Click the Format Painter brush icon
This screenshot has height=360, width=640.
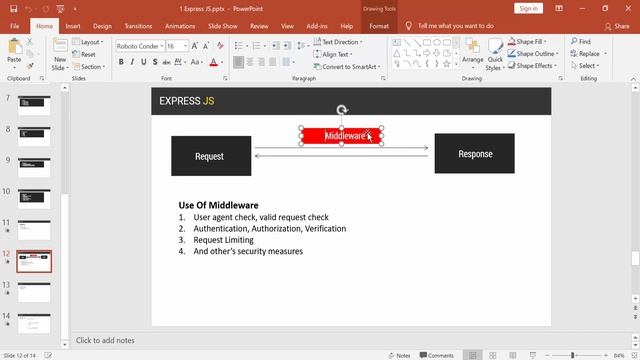point(30,65)
